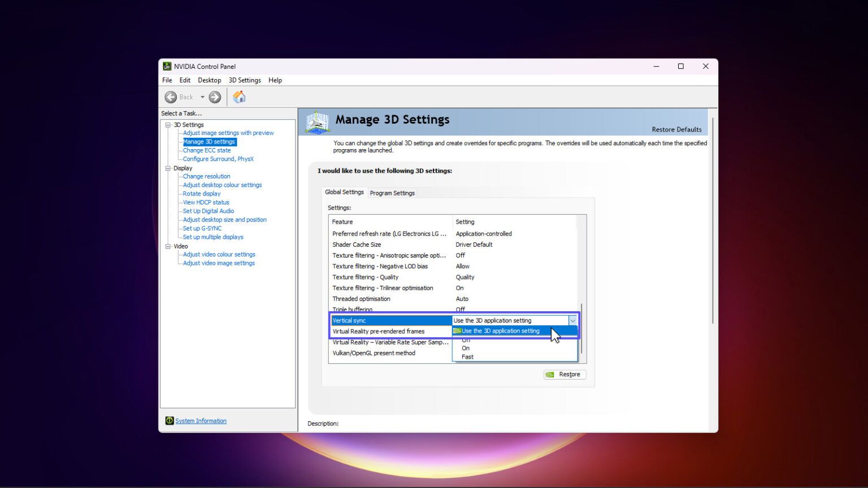This screenshot has width=868, height=488.
Task: Open the 3D Settings menu
Action: 244,80
